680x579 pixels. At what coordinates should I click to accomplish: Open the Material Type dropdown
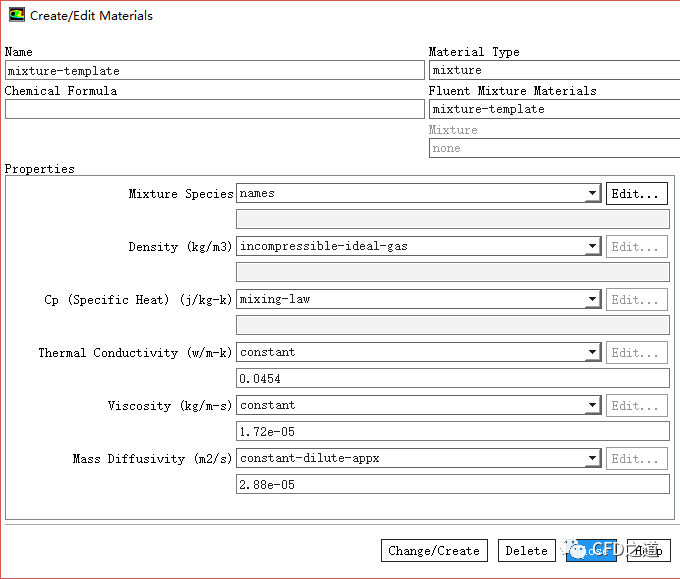tap(553, 71)
